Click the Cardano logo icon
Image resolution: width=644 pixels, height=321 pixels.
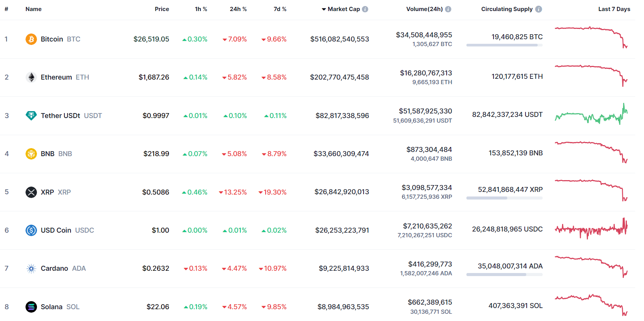pyautogui.click(x=31, y=268)
